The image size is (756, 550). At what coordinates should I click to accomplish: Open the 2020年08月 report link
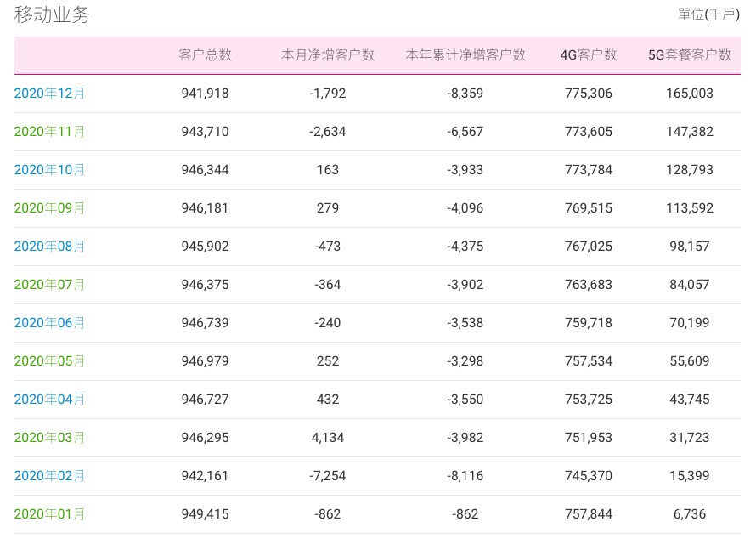pyautogui.click(x=49, y=247)
